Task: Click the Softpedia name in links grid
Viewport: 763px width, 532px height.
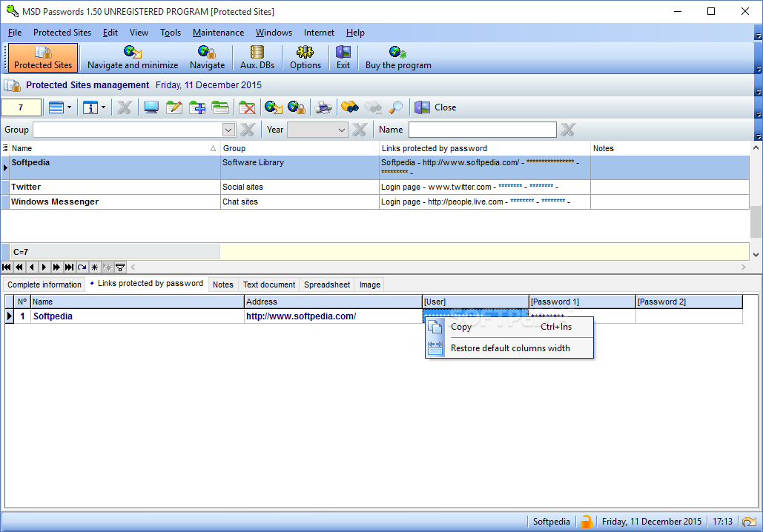Action: 53,316
